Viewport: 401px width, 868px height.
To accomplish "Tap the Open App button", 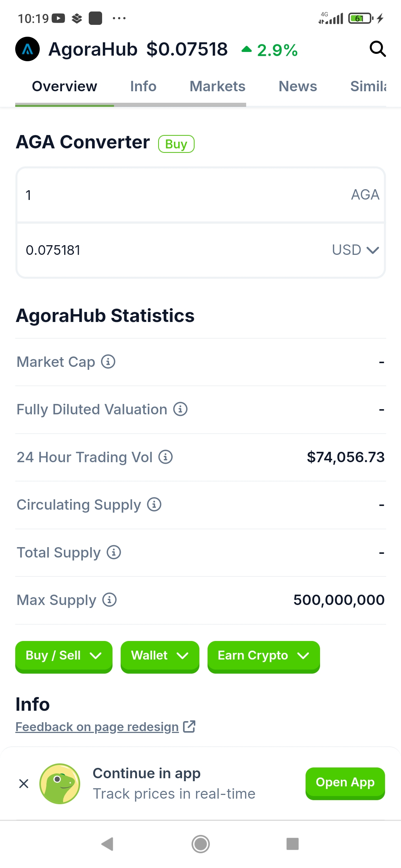I will [x=345, y=783].
